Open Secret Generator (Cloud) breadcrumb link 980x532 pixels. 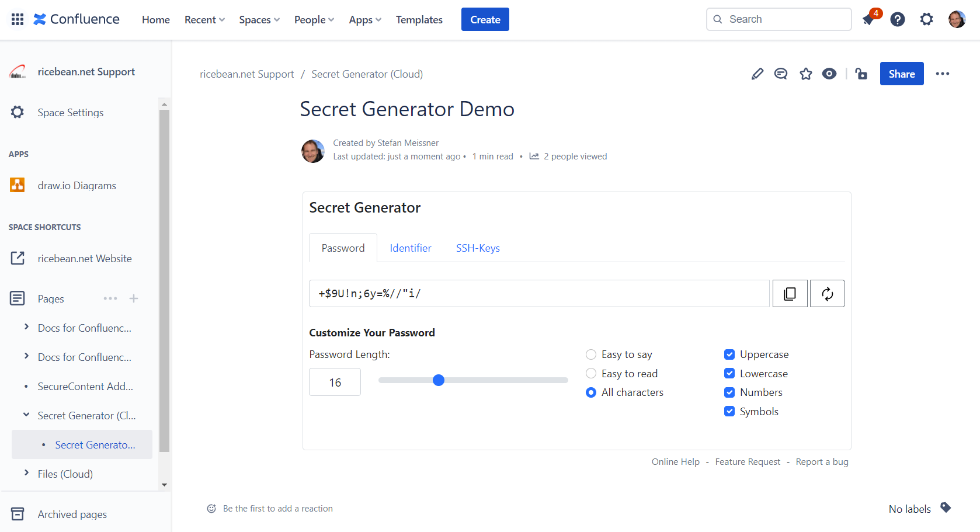point(367,74)
